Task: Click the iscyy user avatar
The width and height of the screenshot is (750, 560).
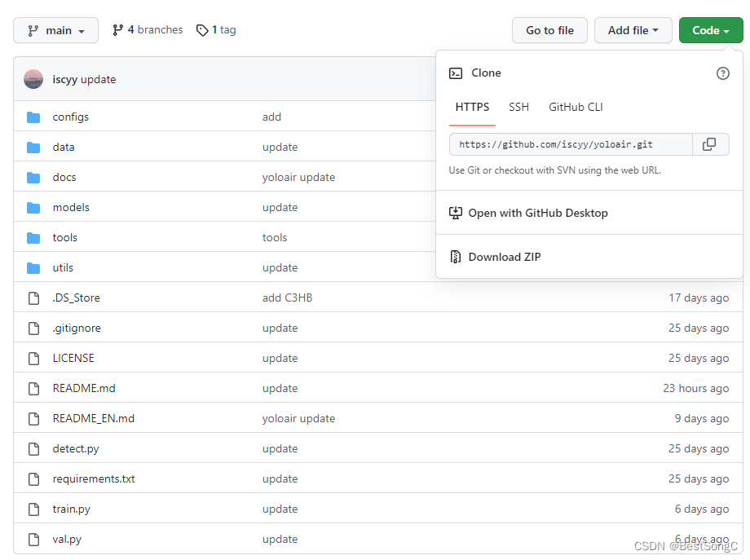Action: tap(33, 79)
